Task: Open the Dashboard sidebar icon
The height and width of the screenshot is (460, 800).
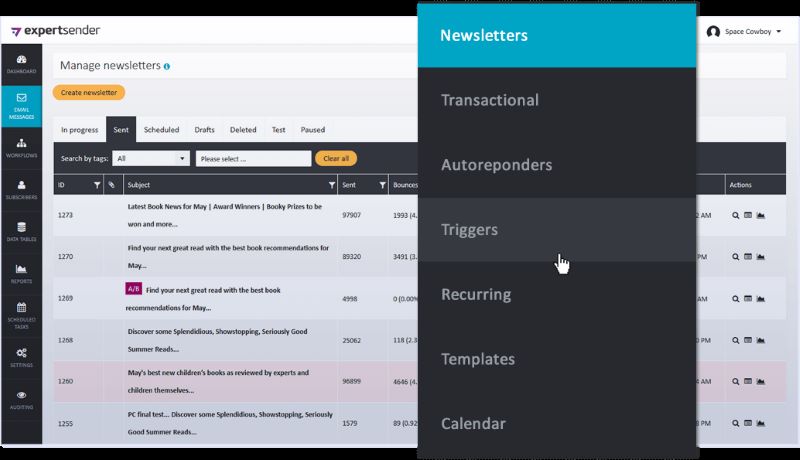Action: [x=21, y=64]
